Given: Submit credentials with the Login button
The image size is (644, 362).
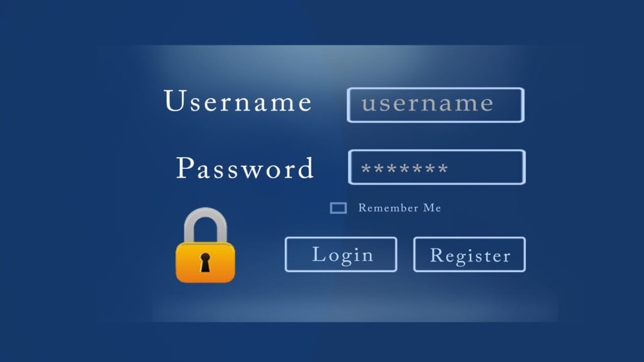Looking at the screenshot, I should pos(341,255).
